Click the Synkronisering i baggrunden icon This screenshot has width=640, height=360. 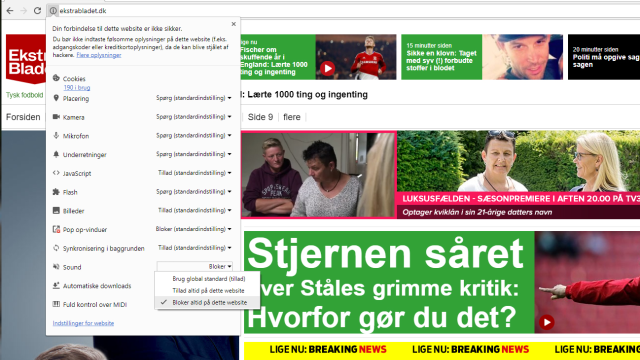56,248
